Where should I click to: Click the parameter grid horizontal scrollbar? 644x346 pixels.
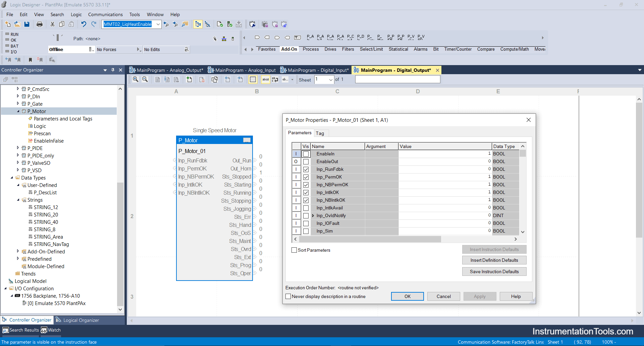pyautogui.click(x=370, y=239)
